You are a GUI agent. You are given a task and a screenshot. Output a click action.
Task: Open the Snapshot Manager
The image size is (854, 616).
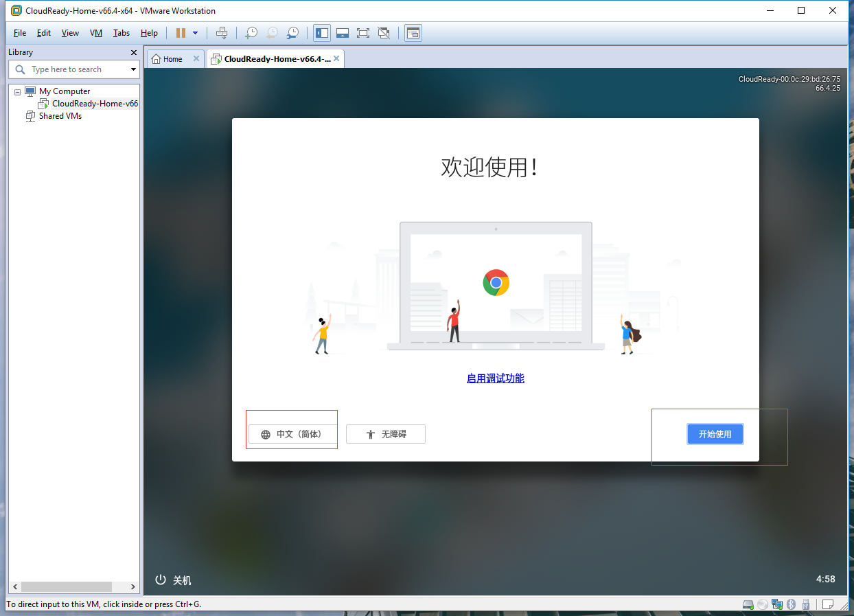292,32
